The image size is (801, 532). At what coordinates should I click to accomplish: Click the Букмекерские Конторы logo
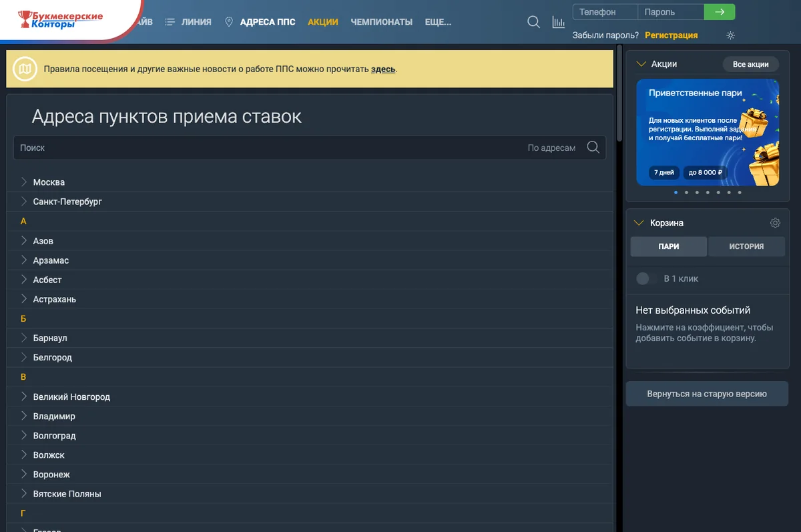pyautogui.click(x=60, y=19)
